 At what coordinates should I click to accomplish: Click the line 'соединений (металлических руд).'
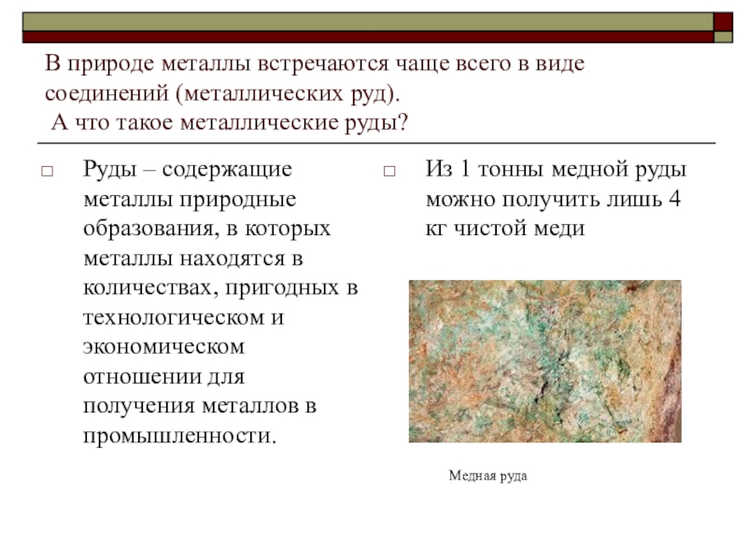pyautogui.click(x=222, y=93)
